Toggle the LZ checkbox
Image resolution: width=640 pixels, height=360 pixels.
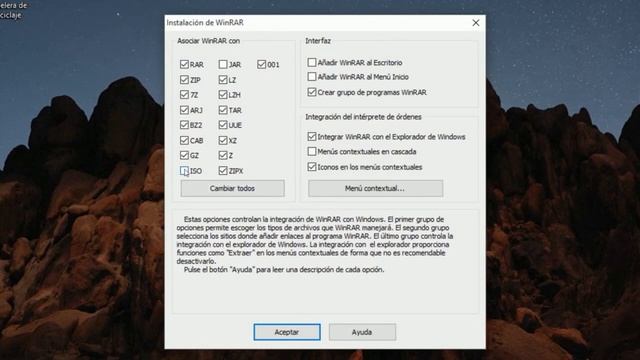pyautogui.click(x=223, y=80)
